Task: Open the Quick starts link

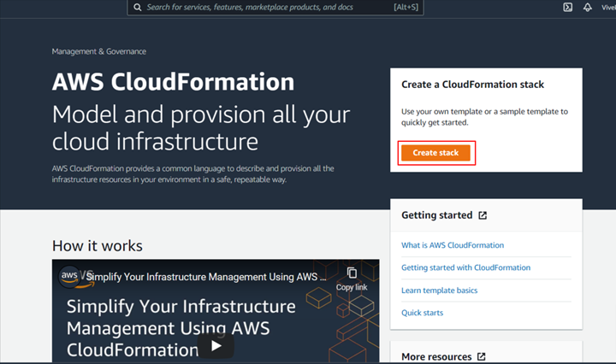Action: [423, 313]
